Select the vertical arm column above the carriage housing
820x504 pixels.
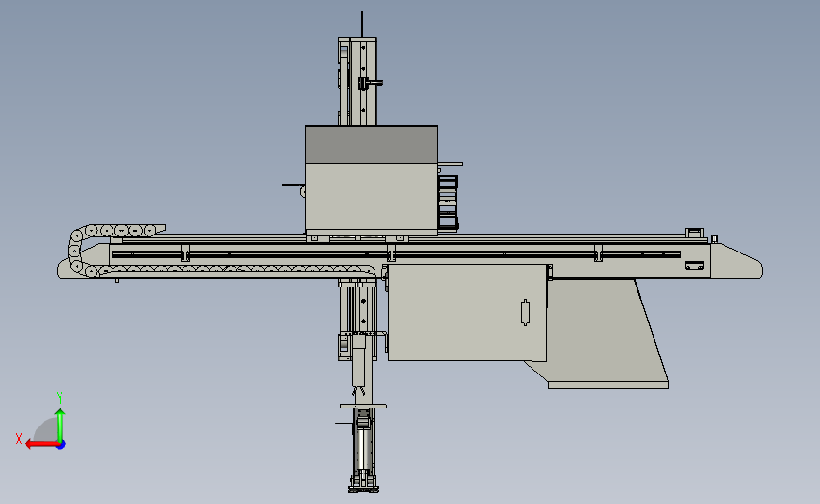tap(358, 81)
